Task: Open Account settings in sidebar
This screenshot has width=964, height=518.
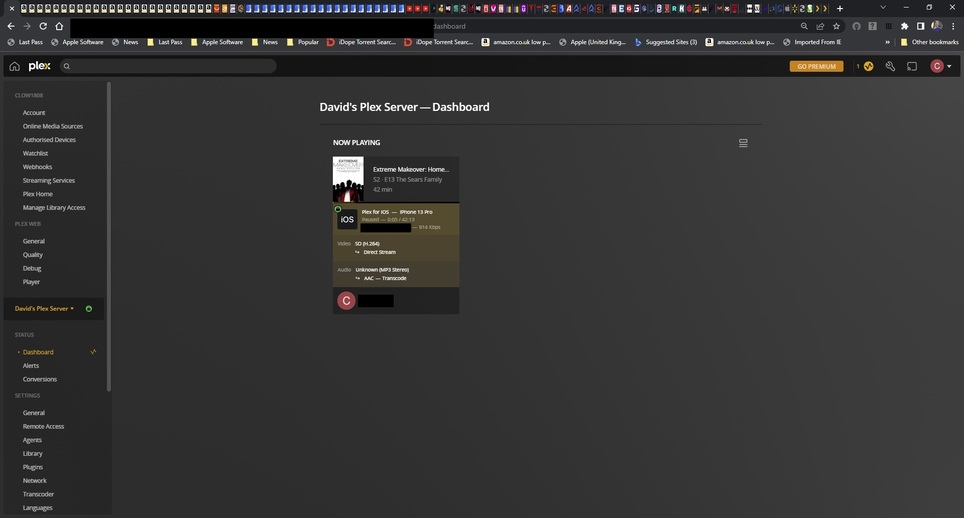Action: (34, 113)
